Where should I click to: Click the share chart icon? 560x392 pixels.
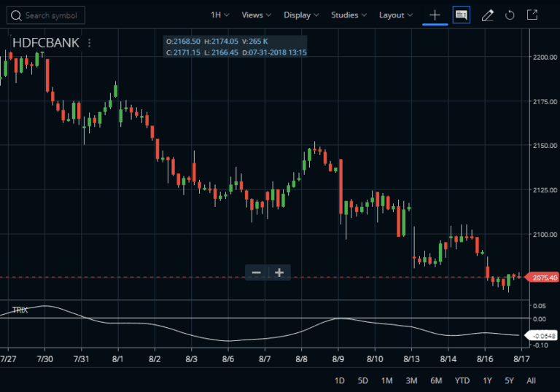coord(532,15)
